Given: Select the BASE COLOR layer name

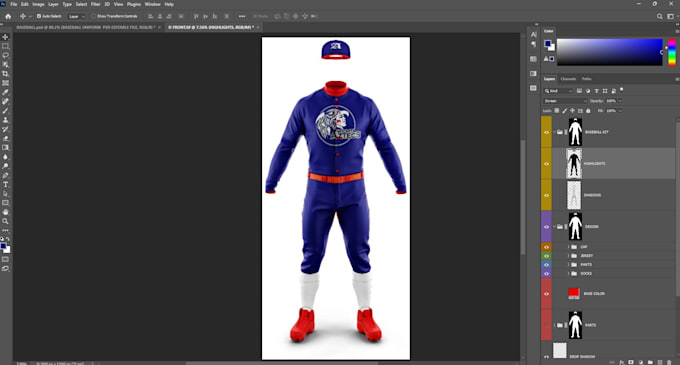Looking at the screenshot, I should [594, 293].
